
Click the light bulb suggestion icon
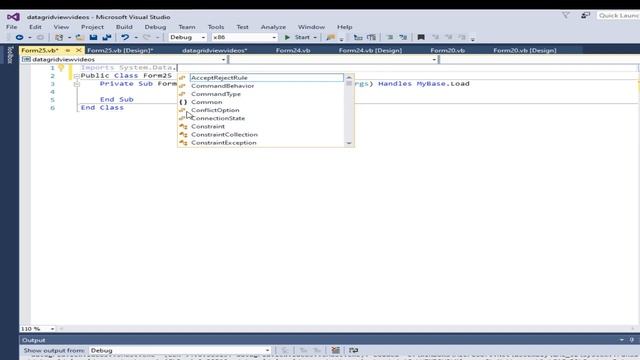pos(61,68)
